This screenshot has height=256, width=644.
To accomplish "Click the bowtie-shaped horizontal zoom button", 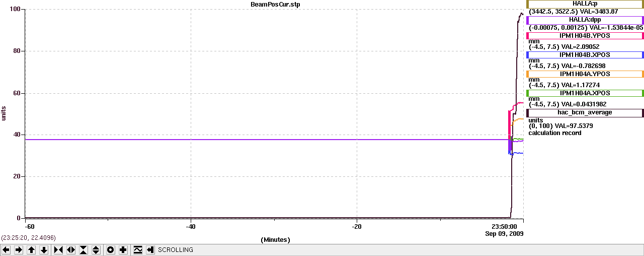I will click(x=58, y=250).
